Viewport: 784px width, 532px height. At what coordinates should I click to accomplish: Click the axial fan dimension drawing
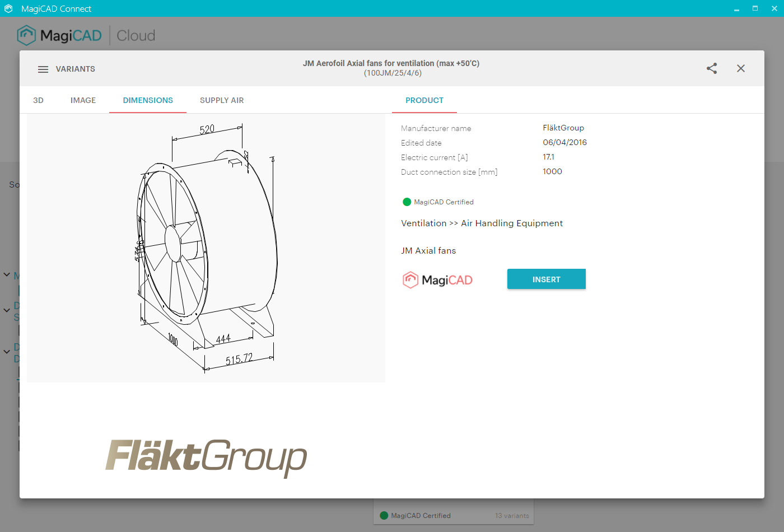tap(206, 248)
